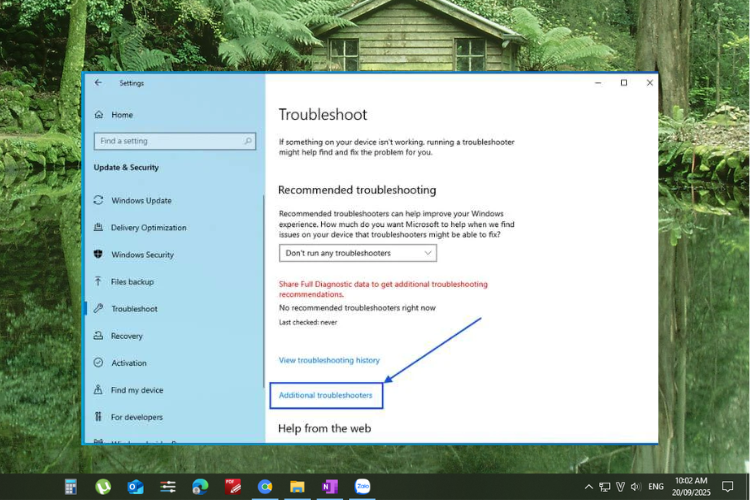Open Recovery section
This screenshot has height=500, width=750.
(x=127, y=336)
